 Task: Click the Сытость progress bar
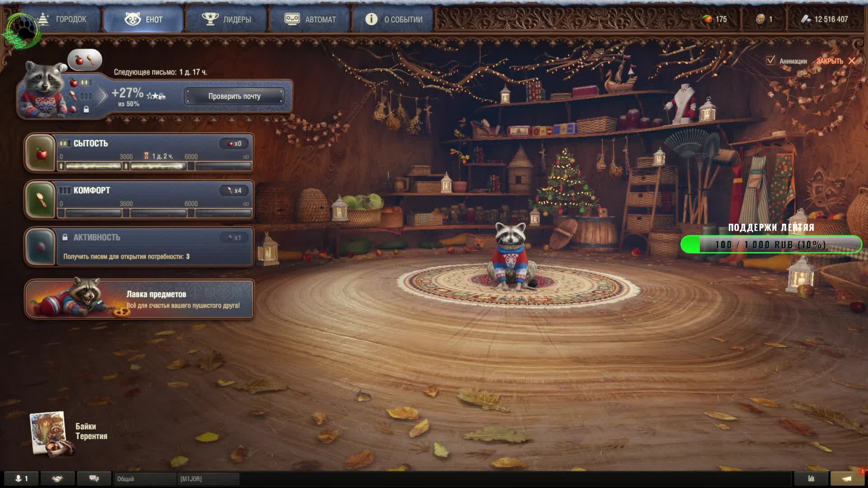pos(155,166)
